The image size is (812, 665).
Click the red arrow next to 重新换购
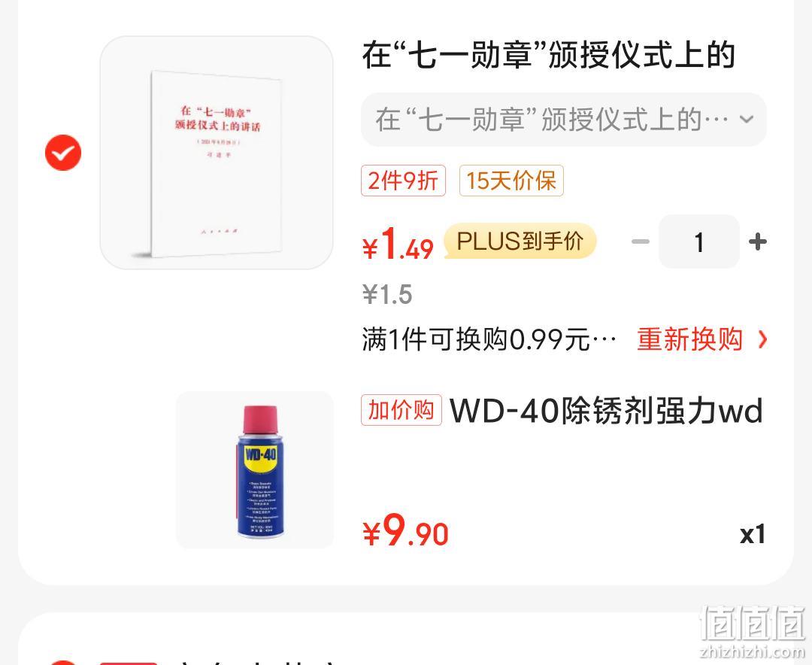762,340
